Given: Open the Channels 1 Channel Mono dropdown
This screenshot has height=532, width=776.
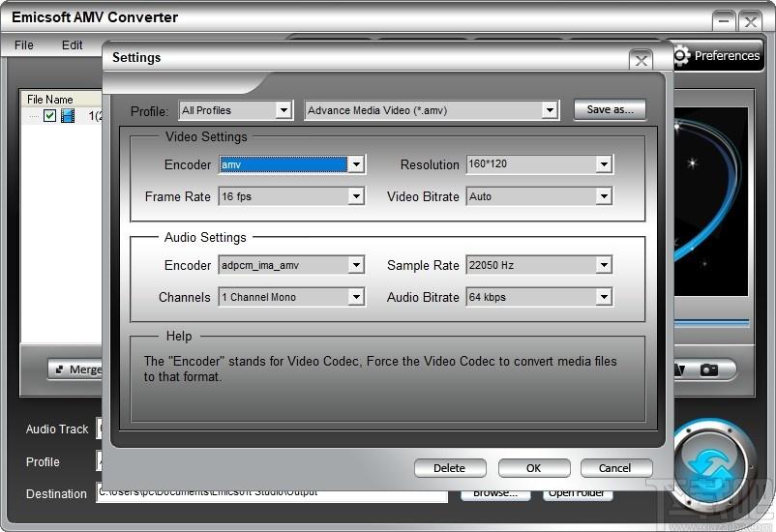Looking at the screenshot, I should [356, 297].
